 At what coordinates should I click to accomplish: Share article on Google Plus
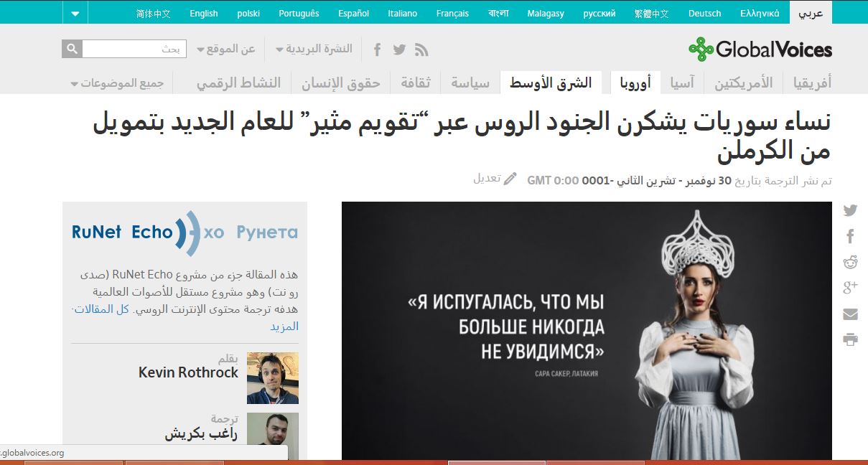tap(850, 288)
